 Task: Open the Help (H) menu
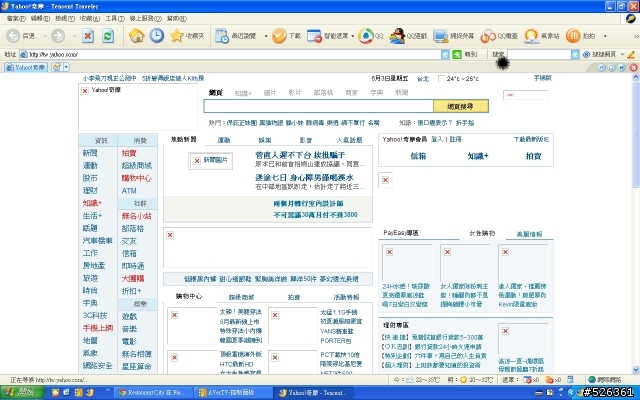coord(177,18)
